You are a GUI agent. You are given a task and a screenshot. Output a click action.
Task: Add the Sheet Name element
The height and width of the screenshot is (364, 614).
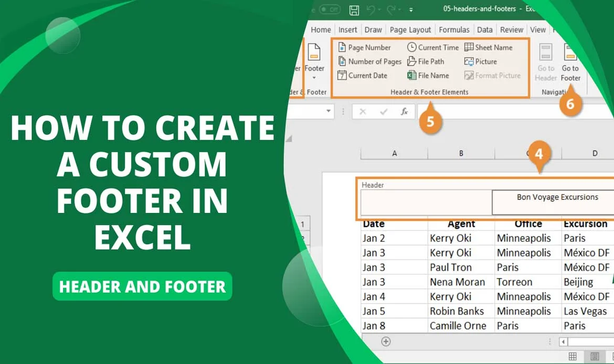(x=488, y=47)
